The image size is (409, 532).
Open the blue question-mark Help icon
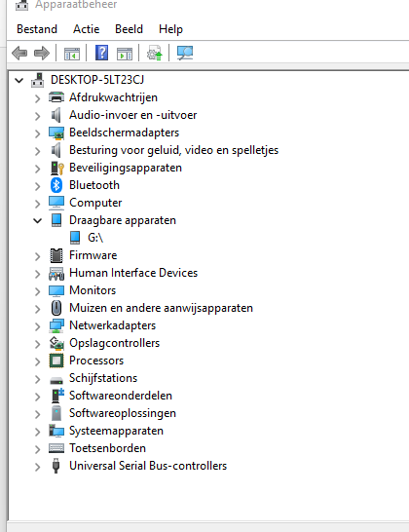pos(101,53)
